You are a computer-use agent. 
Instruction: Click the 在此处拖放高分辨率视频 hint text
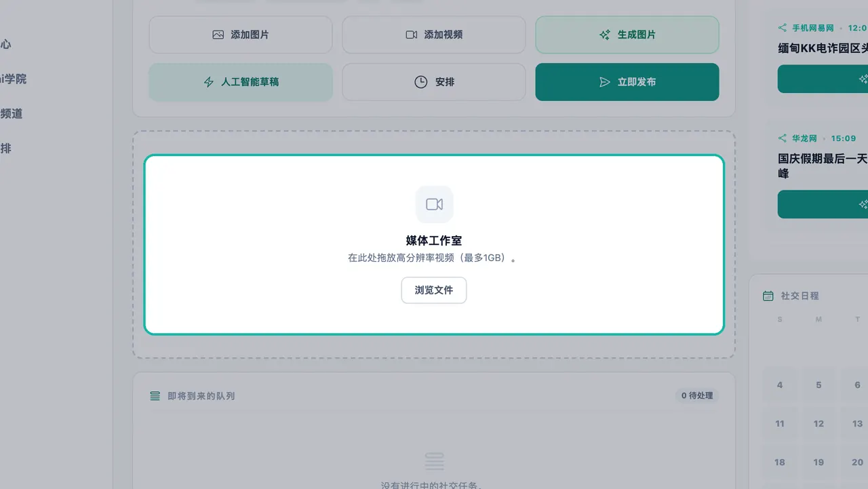pos(434,258)
